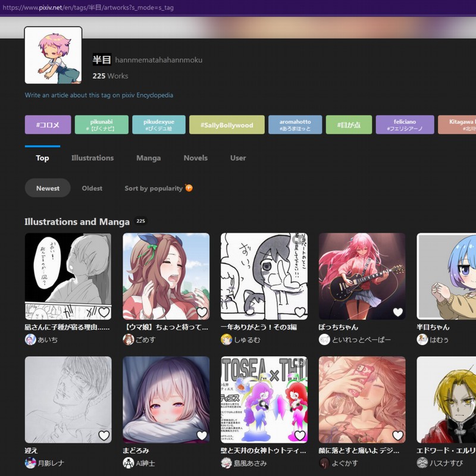Image resolution: width=476 pixels, height=476 pixels.
Task: Open the 半目ちゃん artwork thumbnail
Action: pyautogui.click(x=447, y=276)
